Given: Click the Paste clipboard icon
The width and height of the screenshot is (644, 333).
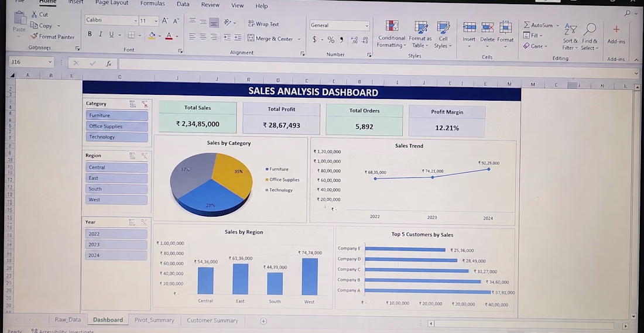Looking at the screenshot, I should [x=19, y=19].
